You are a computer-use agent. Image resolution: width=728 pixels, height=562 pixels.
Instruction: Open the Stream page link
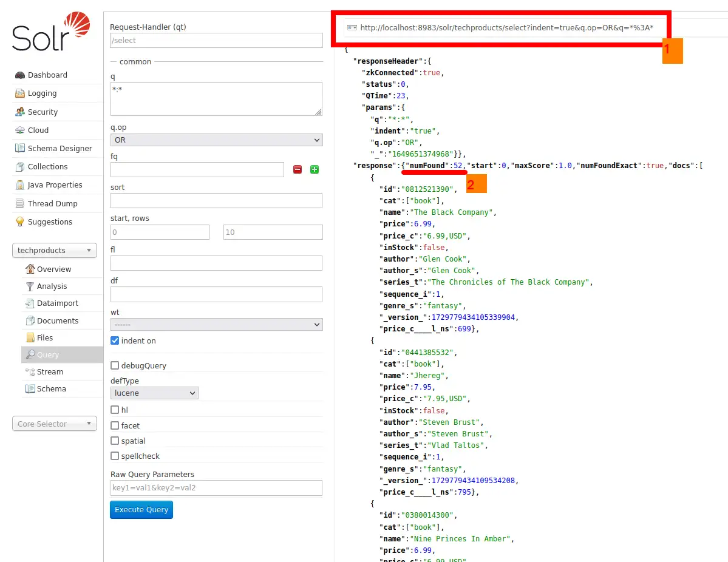(x=50, y=371)
